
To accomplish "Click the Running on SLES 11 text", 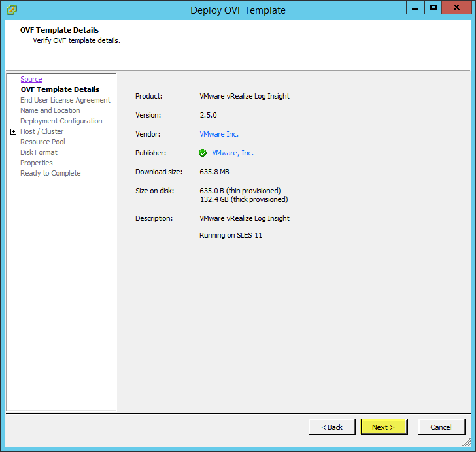I will [x=231, y=235].
